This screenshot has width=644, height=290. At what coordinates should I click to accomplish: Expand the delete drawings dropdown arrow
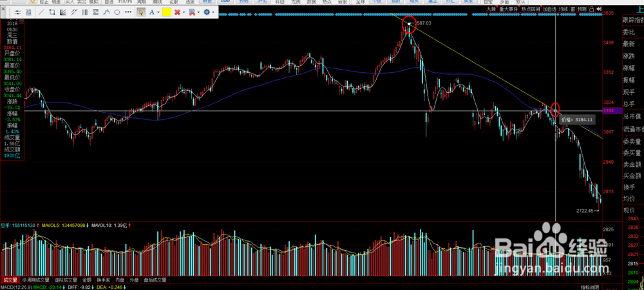point(184,12)
